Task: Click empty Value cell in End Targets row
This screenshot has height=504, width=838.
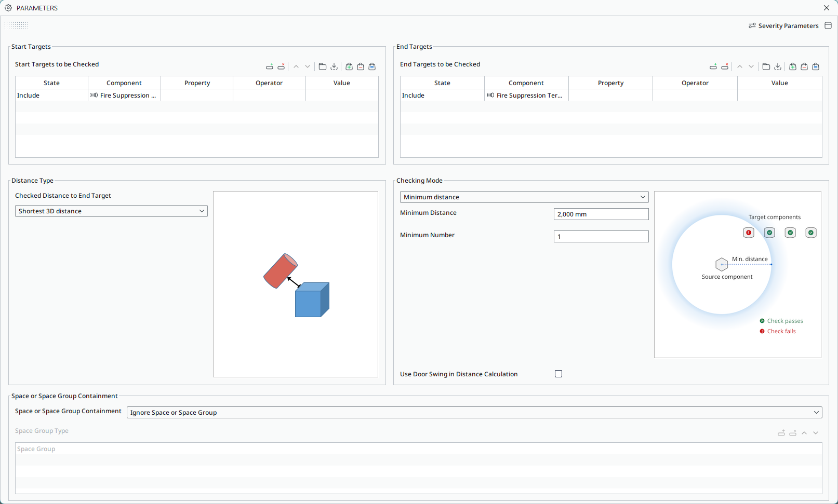Action: [780, 96]
